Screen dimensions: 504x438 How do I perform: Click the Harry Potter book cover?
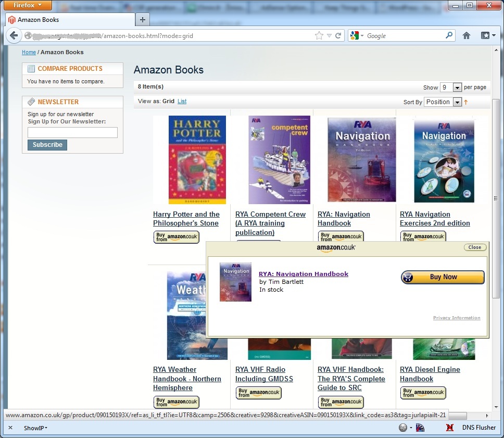point(197,160)
